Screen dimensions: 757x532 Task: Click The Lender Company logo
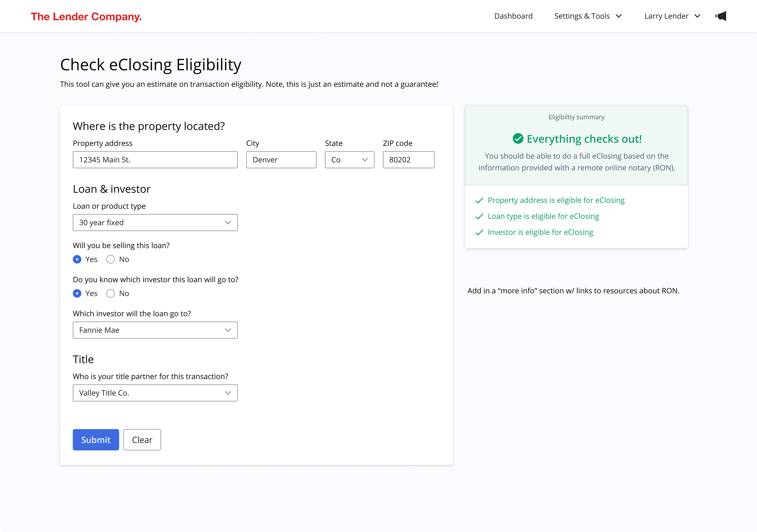86,16
